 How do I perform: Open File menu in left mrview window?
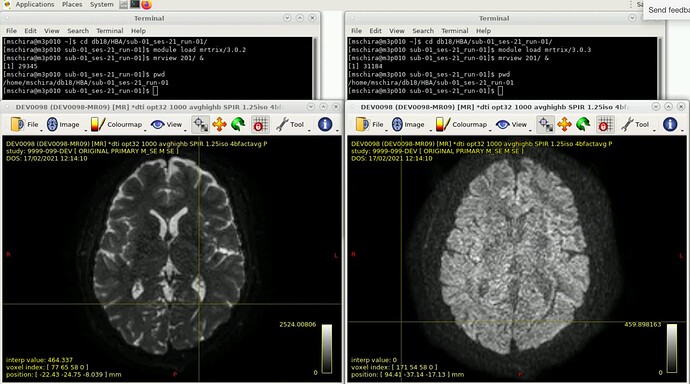25,124
